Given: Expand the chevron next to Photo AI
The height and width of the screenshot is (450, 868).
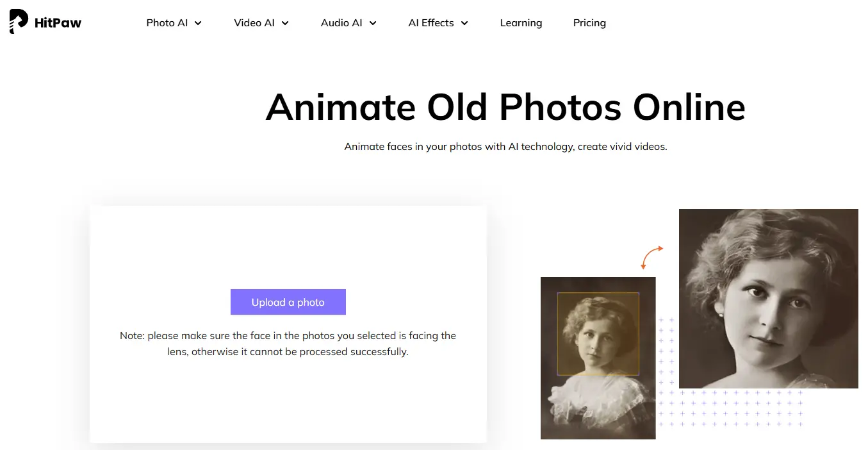Looking at the screenshot, I should pos(198,23).
